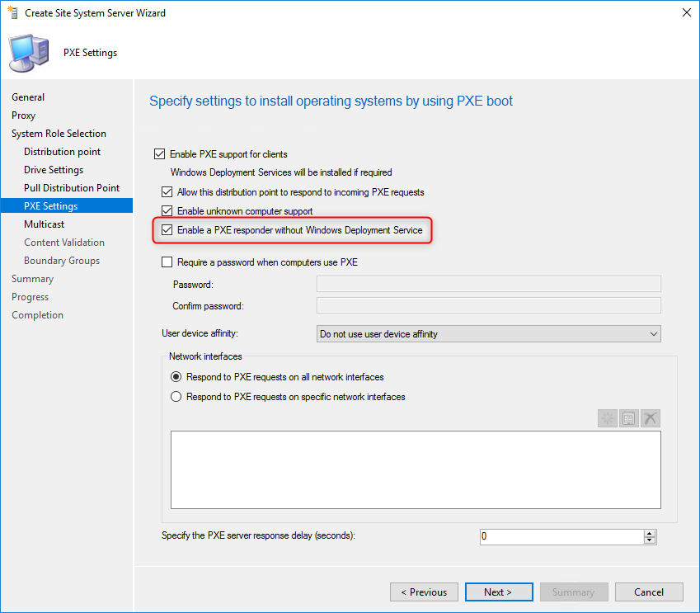
Task: Click the network interfaces list box
Action: point(416,470)
